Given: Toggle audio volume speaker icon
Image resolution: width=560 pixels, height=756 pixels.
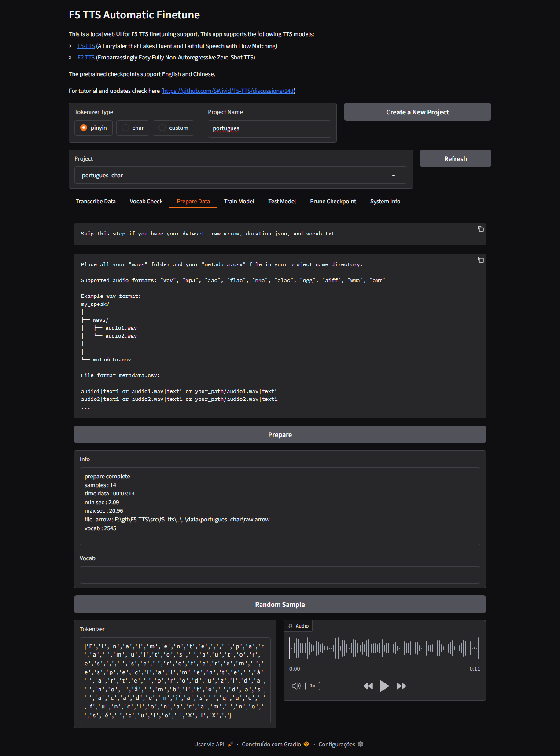Looking at the screenshot, I should [296, 686].
